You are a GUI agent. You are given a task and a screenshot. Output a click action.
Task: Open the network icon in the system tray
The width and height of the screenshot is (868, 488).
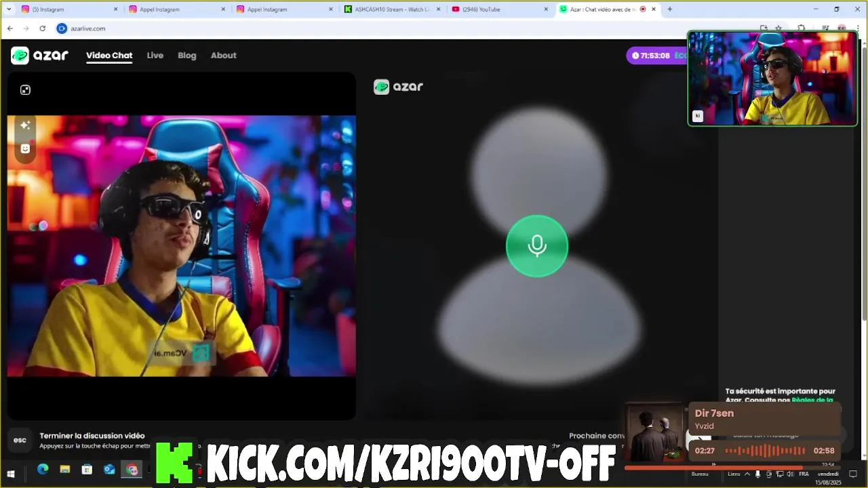[x=779, y=474]
